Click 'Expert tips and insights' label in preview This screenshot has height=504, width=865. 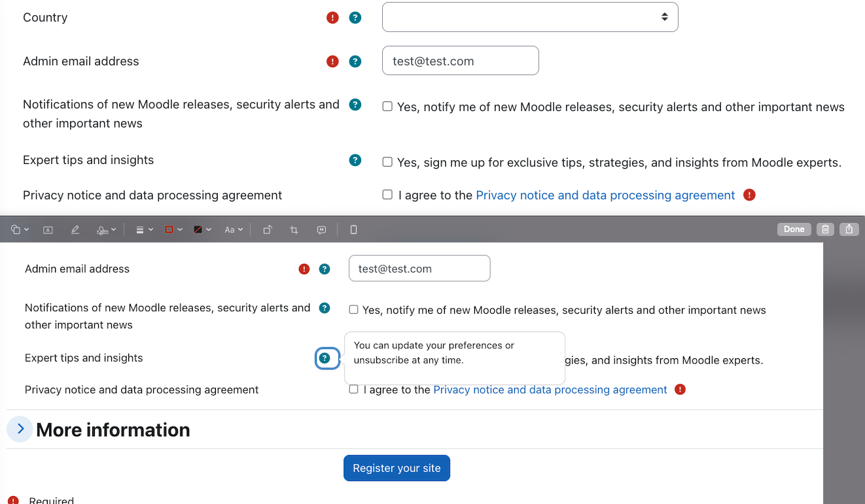click(x=84, y=358)
